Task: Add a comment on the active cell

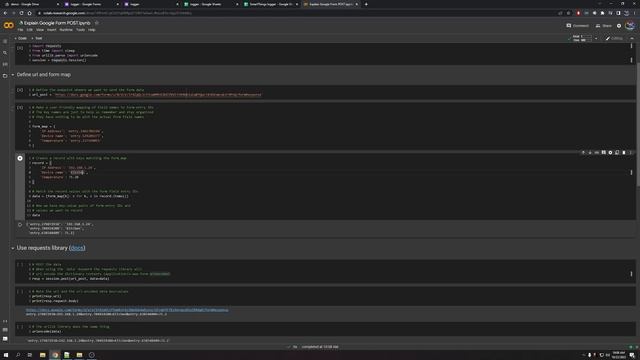Action: pyautogui.click(x=604, y=152)
